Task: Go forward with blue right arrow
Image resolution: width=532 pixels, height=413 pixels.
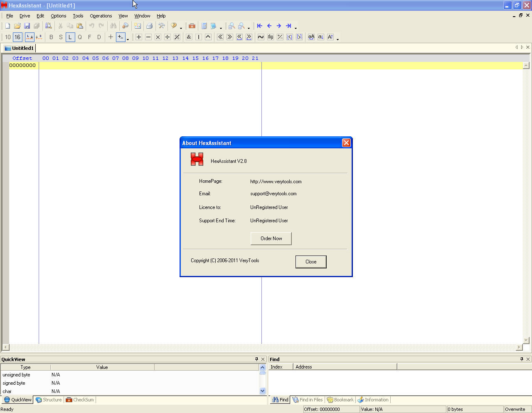Action: click(x=278, y=26)
